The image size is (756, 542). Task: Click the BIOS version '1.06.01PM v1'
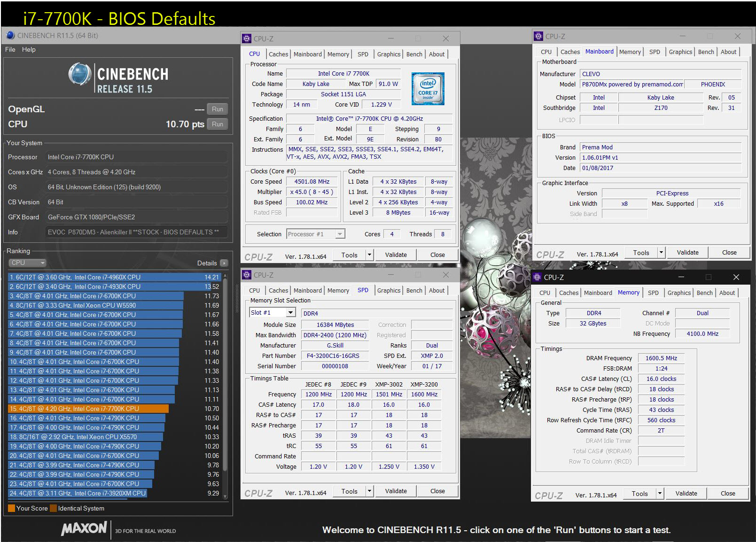[x=661, y=157]
